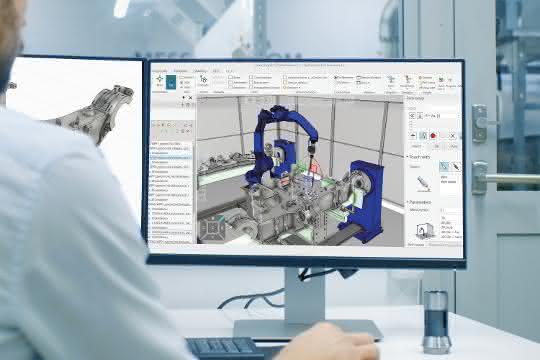Select the highlighted row in the left tree list
Screen dimensions: 540x360
(171, 157)
